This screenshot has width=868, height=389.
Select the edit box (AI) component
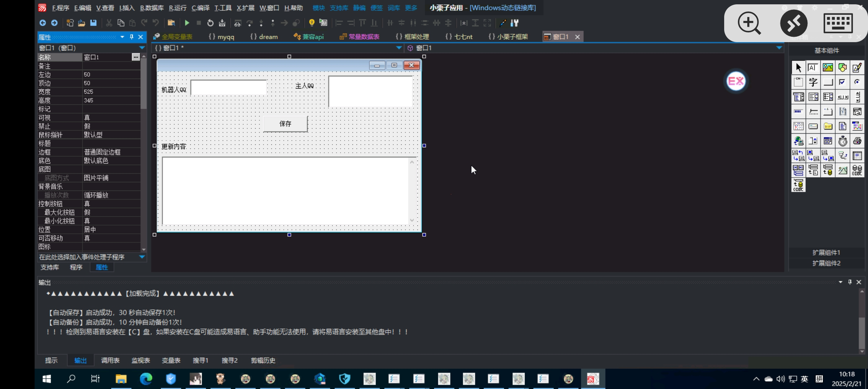coord(813,68)
